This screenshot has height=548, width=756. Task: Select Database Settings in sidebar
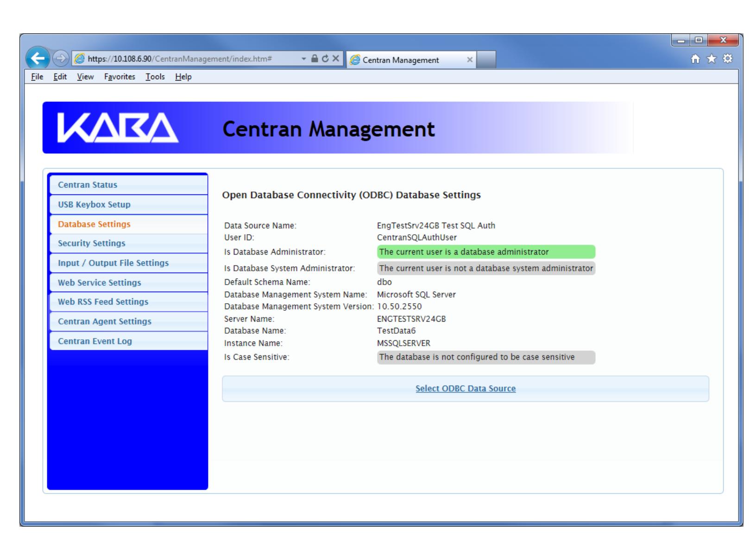128,224
